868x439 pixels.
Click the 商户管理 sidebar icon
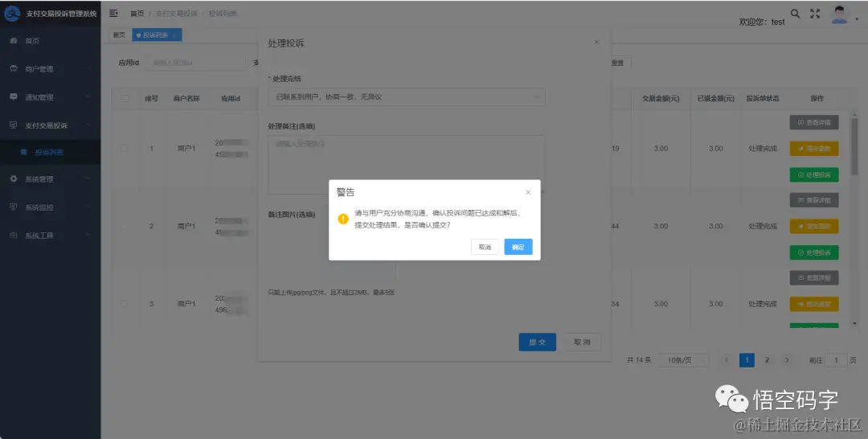click(x=14, y=68)
